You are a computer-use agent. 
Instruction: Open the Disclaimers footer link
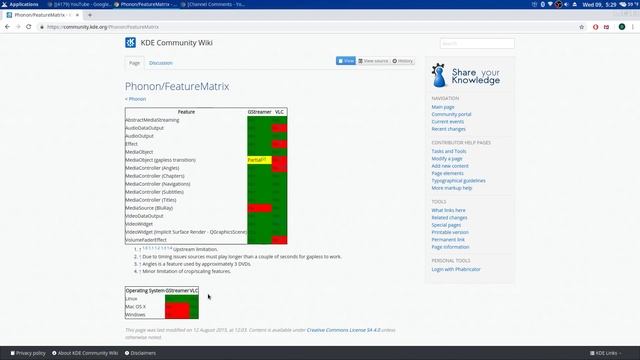coord(140,353)
